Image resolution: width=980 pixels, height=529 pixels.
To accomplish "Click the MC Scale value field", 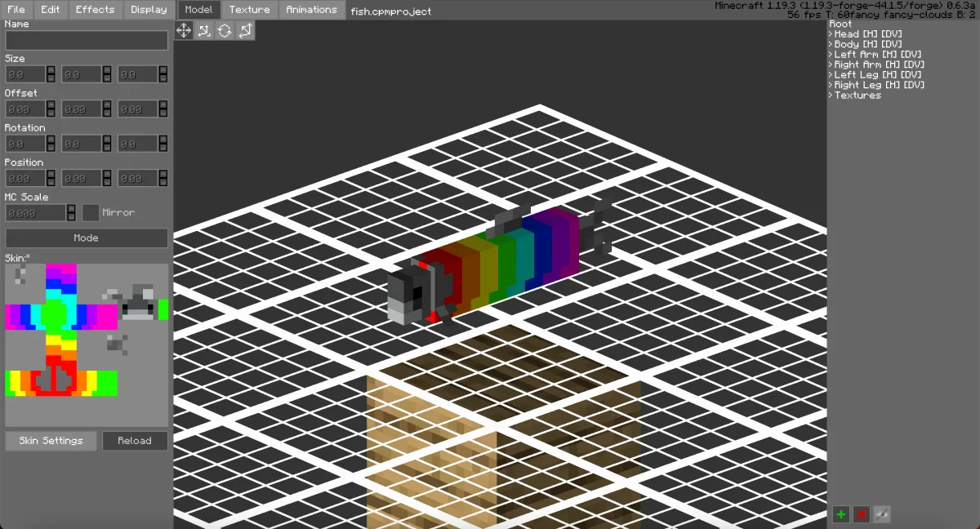I will [x=36, y=212].
